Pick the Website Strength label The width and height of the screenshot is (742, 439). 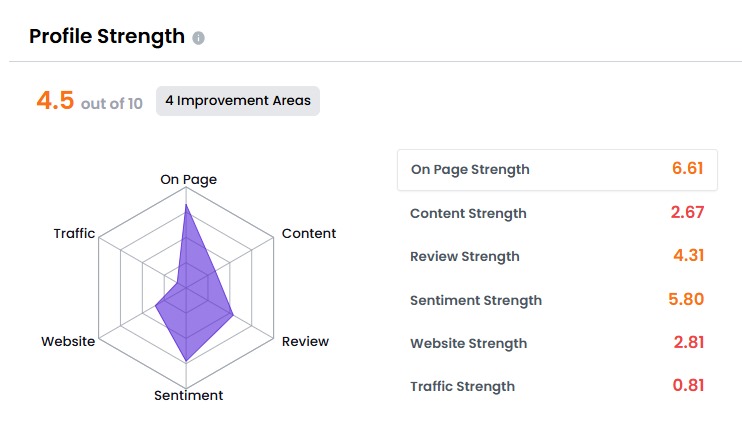pyautogui.click(x=468, y=343)
